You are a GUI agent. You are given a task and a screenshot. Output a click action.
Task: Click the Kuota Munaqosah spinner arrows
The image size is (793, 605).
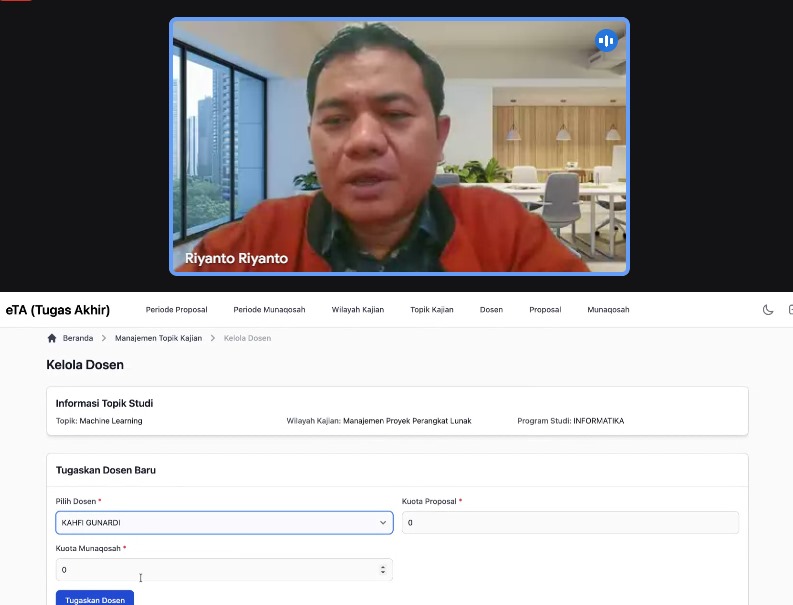[x=383, y=570]
